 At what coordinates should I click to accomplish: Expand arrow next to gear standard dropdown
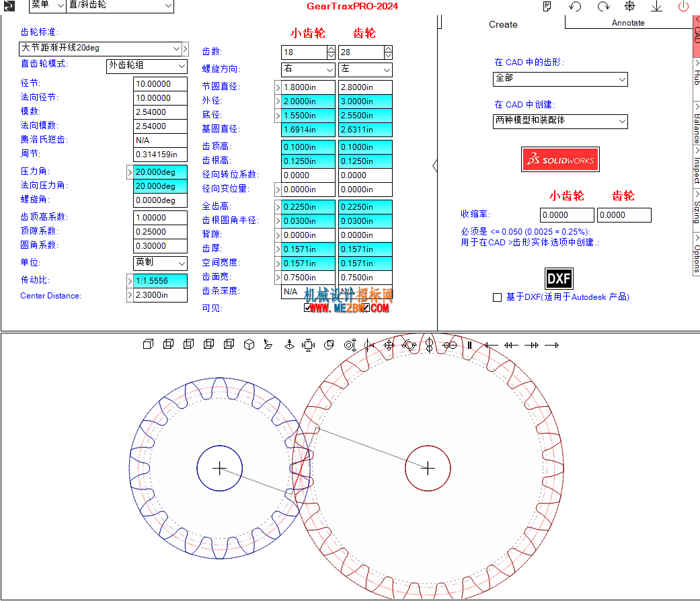(186, 48)
